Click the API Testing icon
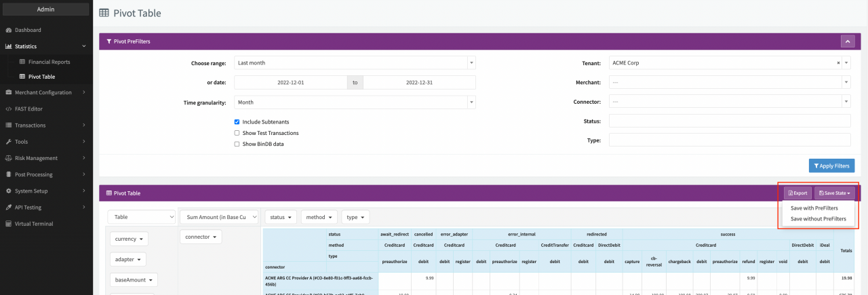Screen dimensions: 868x295 8,208
